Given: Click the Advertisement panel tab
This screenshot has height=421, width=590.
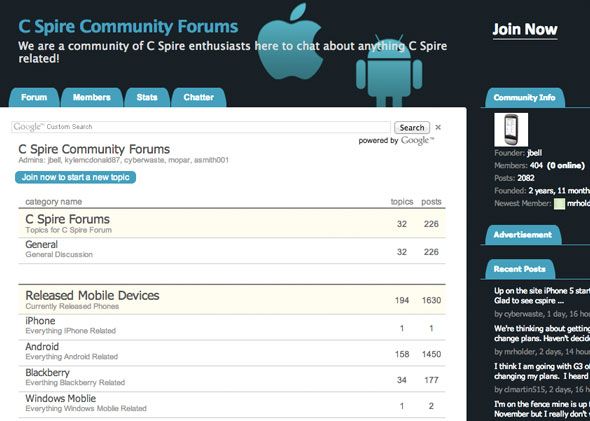Looking at the screenshot, I should pyautogui.click(x=523, y=235).
